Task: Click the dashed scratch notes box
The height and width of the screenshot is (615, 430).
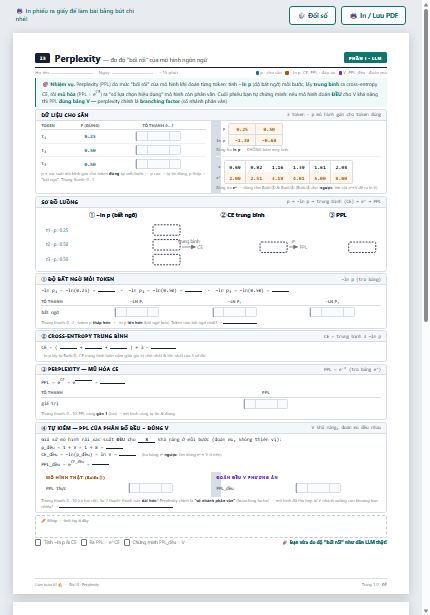Action: coord(211,526)
